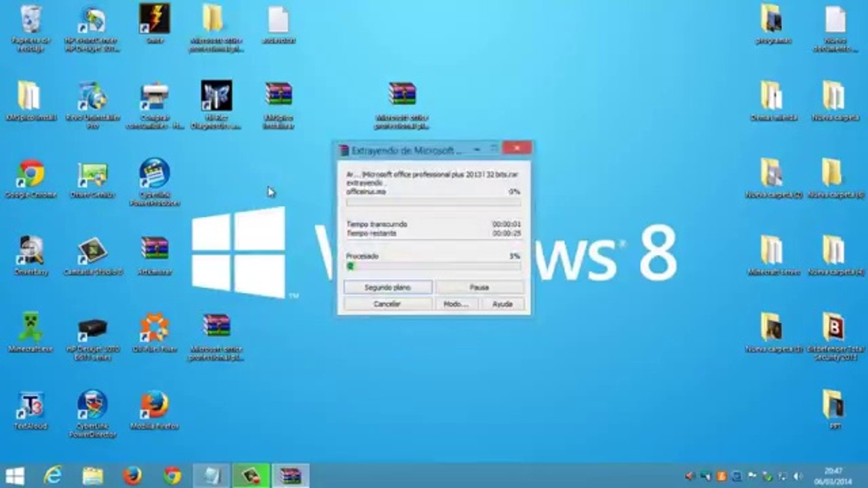Click the Segundo plano button

(387, 287)
